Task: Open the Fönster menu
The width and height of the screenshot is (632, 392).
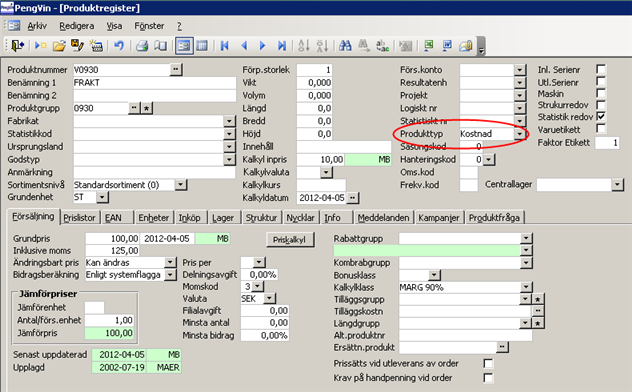Action: (149, 26)
